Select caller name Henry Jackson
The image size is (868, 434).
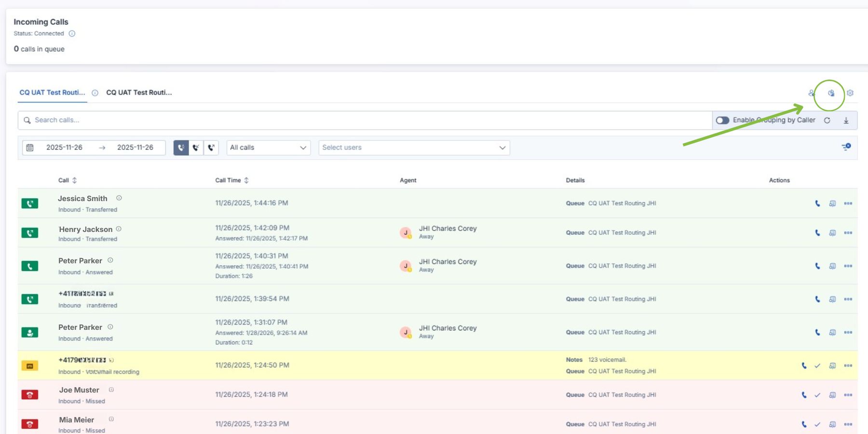pyautogui.click(x=86, y=229)
